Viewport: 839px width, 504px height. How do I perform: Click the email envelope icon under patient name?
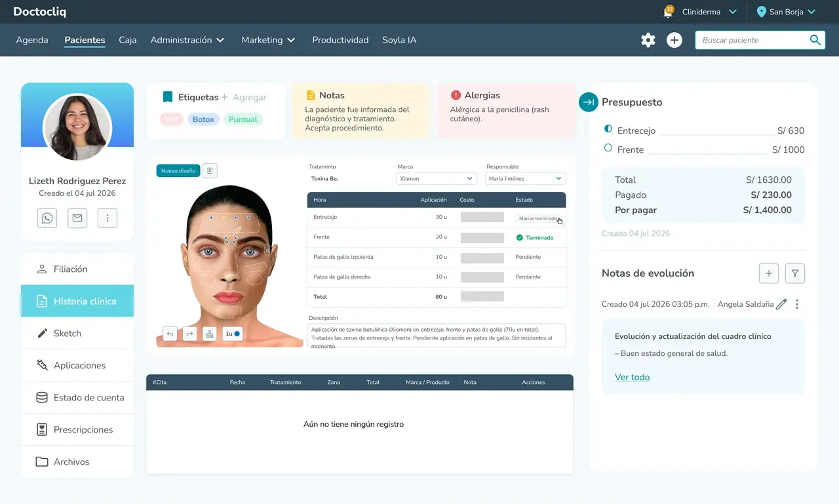77,218
